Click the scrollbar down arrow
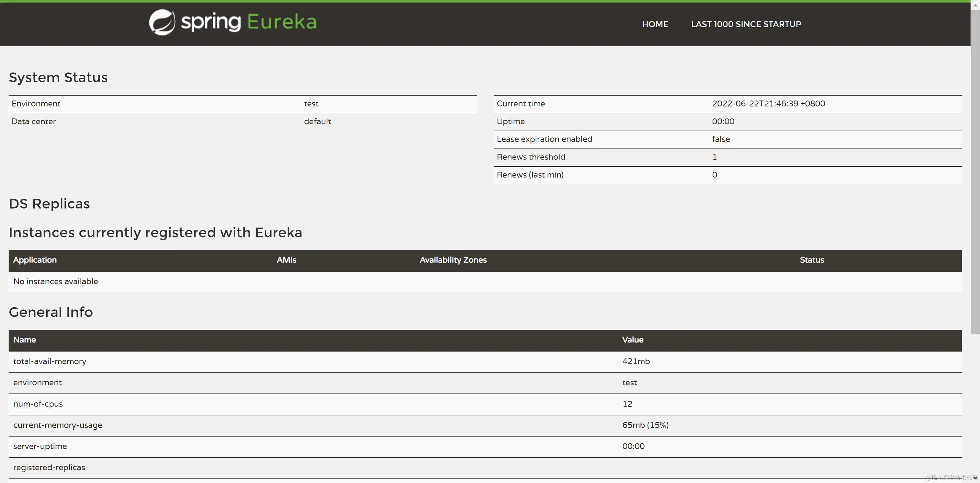Image resolution: width=980 pixels, height=483 pixels. [975, 478]
